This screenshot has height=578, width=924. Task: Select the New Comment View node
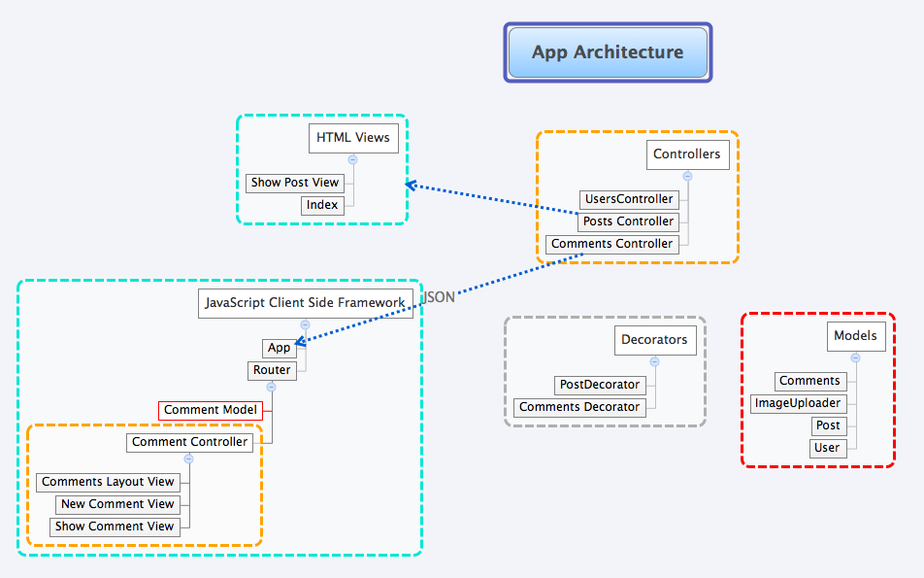(x=117, y=504)
